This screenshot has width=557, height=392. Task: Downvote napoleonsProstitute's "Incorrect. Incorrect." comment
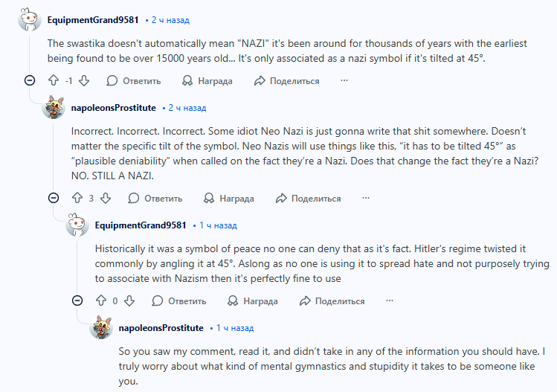[x=106, y=199]
